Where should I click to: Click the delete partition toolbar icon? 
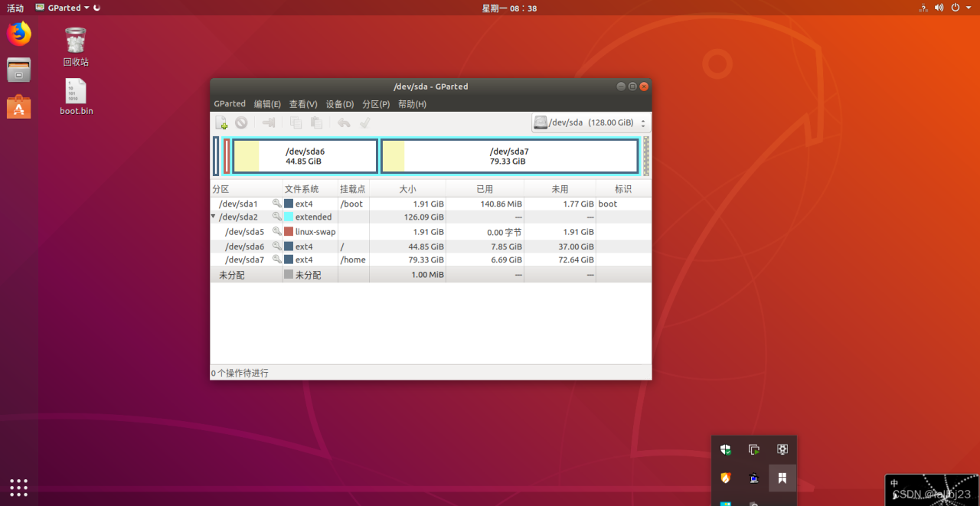pos(241,122)
